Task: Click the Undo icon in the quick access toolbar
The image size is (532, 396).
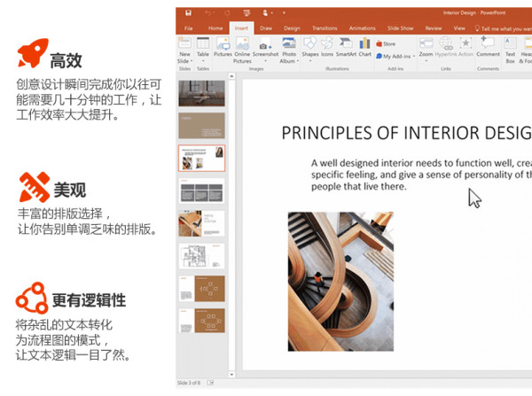Action: tap(207, 13)
